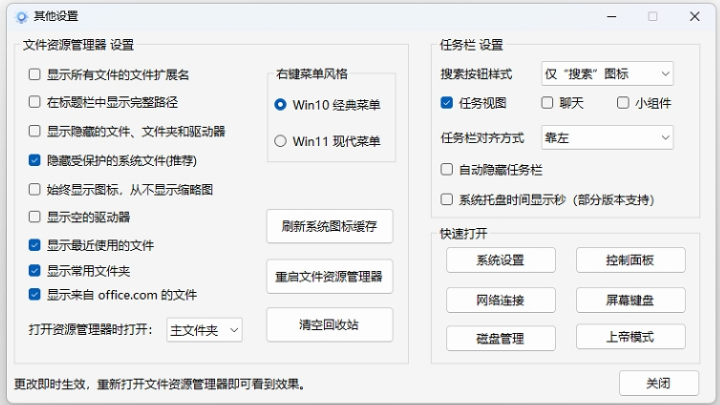Open 系统设置 shortcut
This screenshot has height=405, width=720.
coord(500,261)
